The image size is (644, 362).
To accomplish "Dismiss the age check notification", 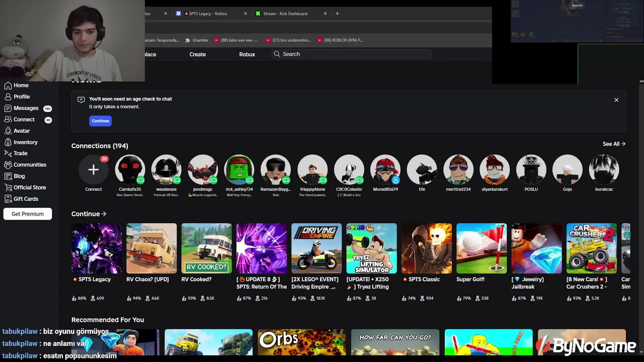I will coord(616,100).
